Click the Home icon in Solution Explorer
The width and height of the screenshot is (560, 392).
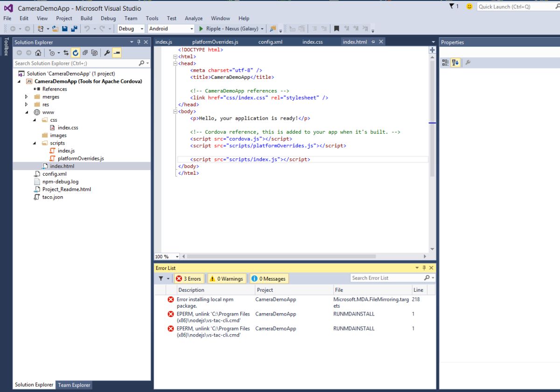[38, 53]
